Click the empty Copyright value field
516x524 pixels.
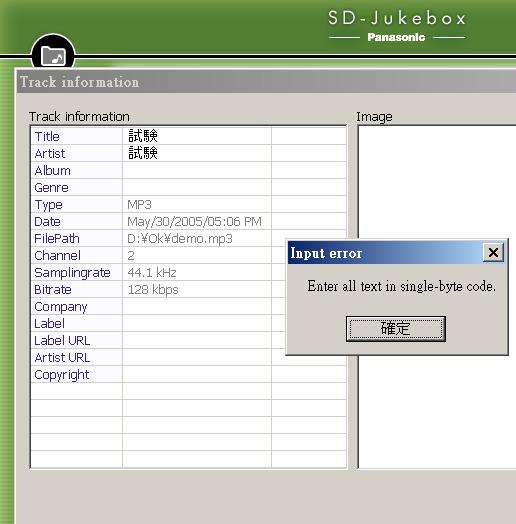pos(197,375)
